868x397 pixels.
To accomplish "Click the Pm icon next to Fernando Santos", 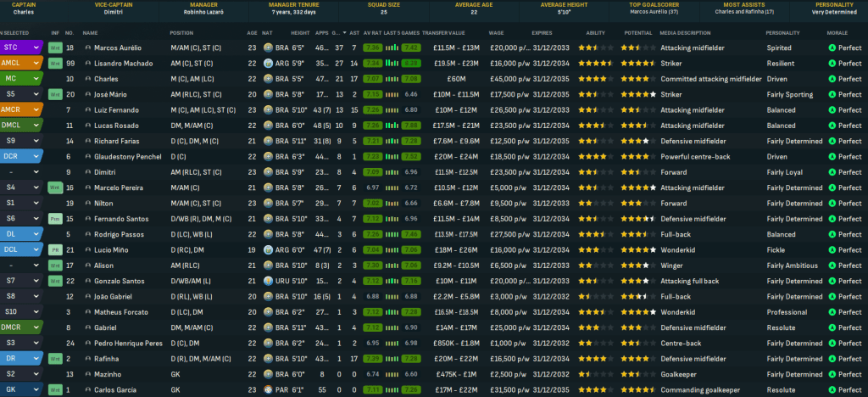I will (x=55, y=219).
